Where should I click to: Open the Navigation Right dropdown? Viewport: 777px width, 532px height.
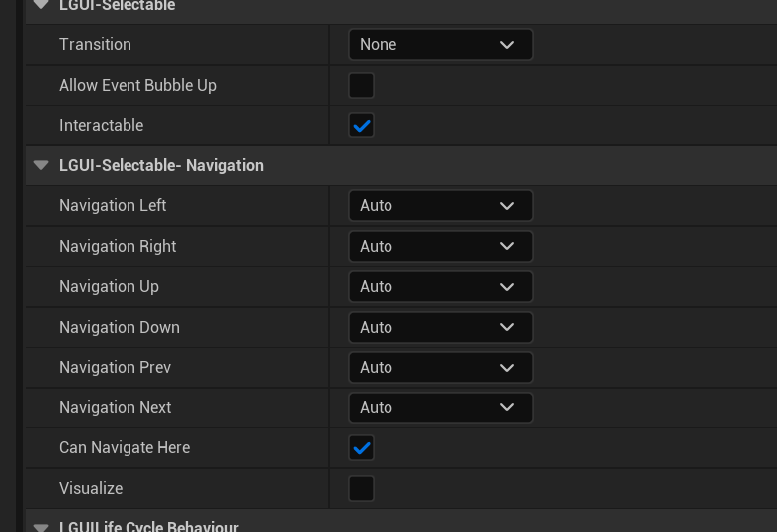[439, 246]
